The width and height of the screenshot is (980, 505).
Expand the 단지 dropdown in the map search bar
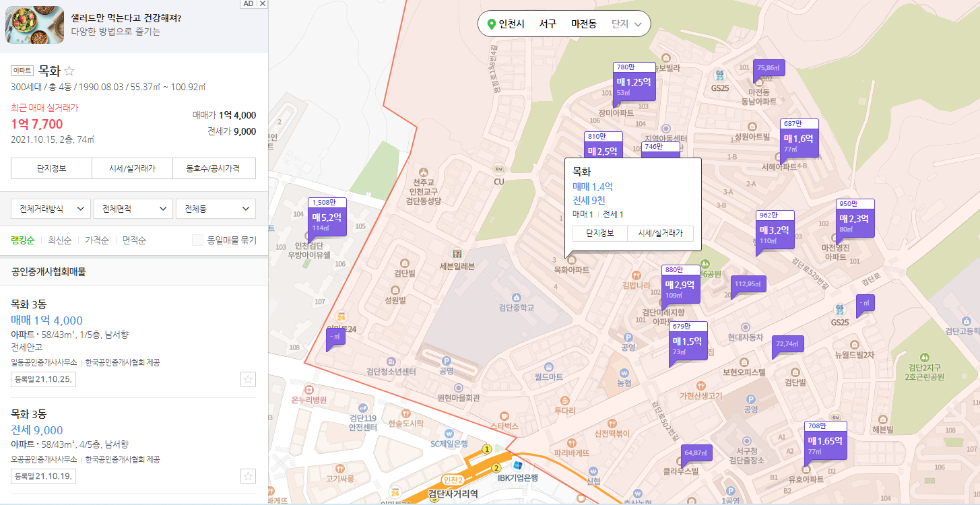(x=630, y=23)
